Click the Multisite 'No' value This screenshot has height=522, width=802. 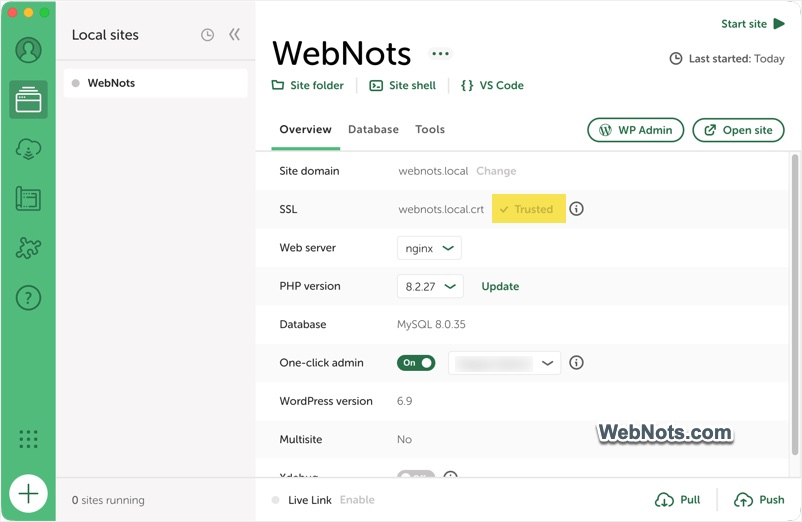404,439
